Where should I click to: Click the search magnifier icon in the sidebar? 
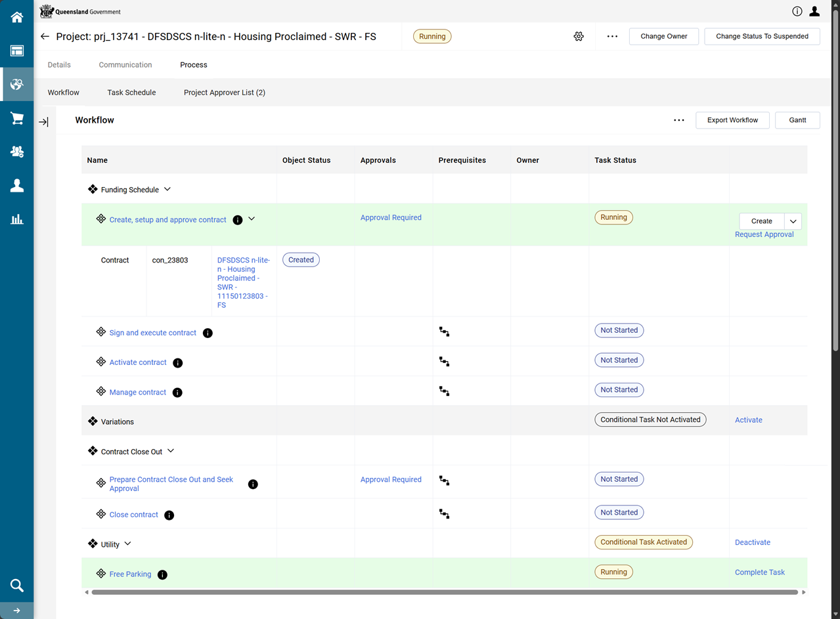click(16, 586)
